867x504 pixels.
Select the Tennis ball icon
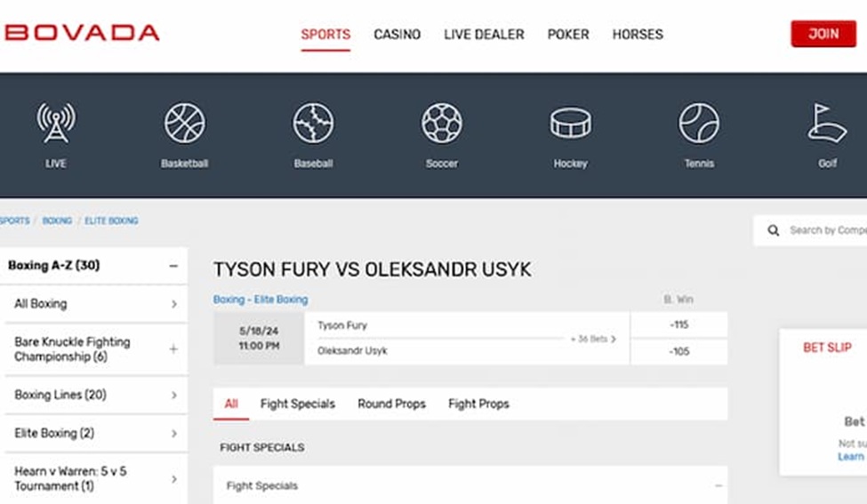click(x=699, y=124)
